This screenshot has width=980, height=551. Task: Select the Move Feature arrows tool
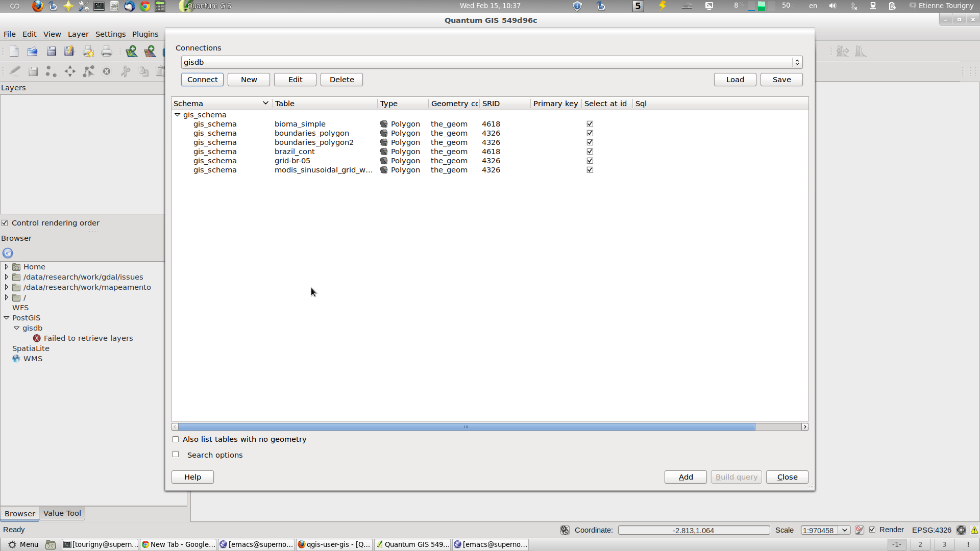(70, 71)
